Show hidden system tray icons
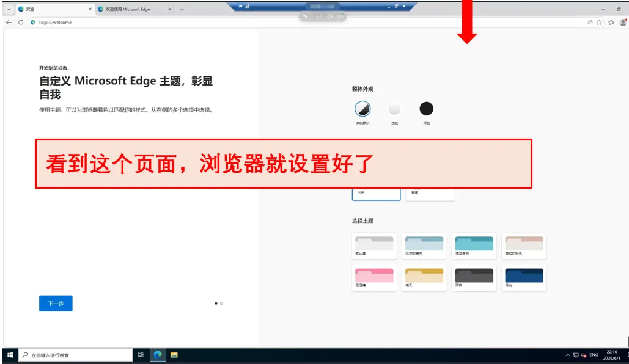Image resolution: width=629 pixels, height=364 pixels. (568, 355)
